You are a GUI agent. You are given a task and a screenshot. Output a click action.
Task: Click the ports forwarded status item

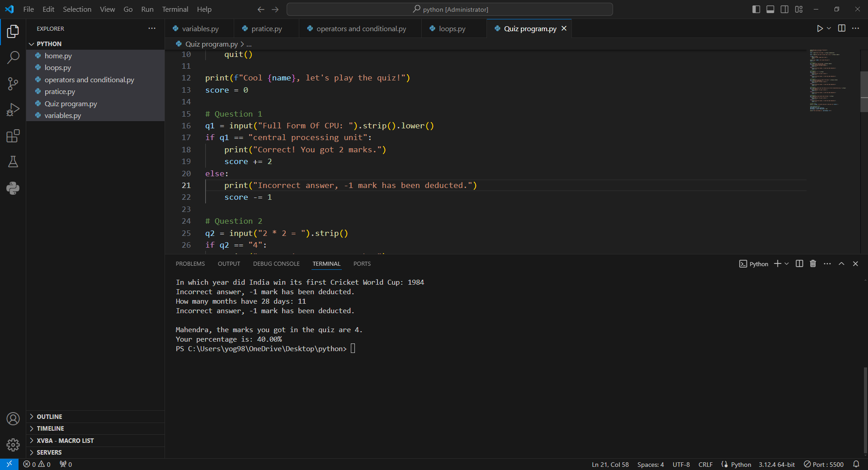[66, 464]
